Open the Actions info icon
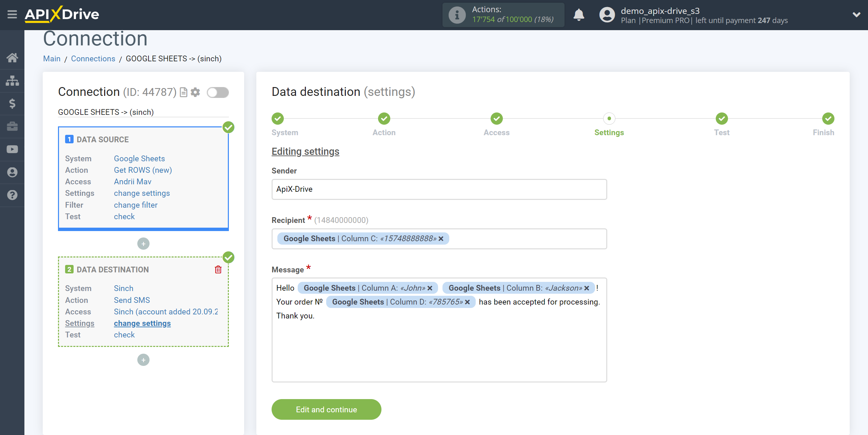The height and width of the screenshot is (435, 868). pyautogui.click(x=457, y=15)
